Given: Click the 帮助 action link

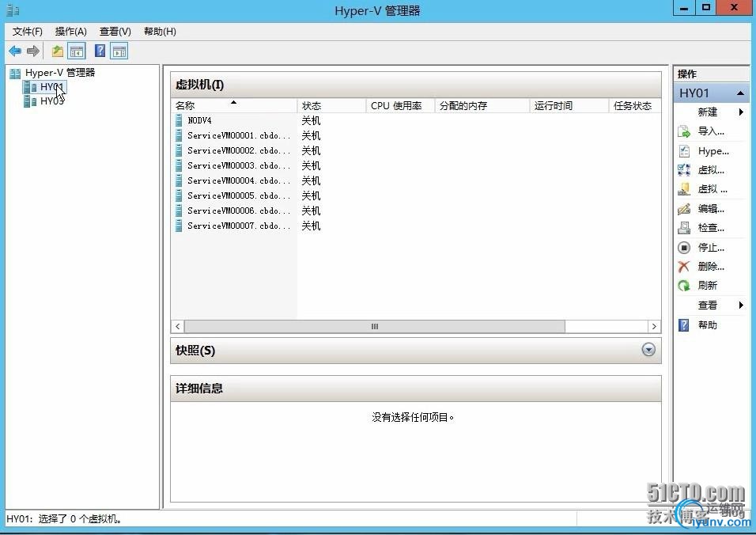Looking at the screenshot, I should click(x=707, y=325).
